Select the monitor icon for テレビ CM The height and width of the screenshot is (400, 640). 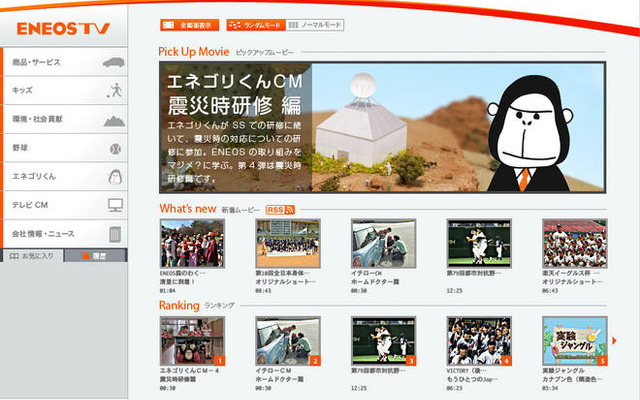click(x=116, y=205)
